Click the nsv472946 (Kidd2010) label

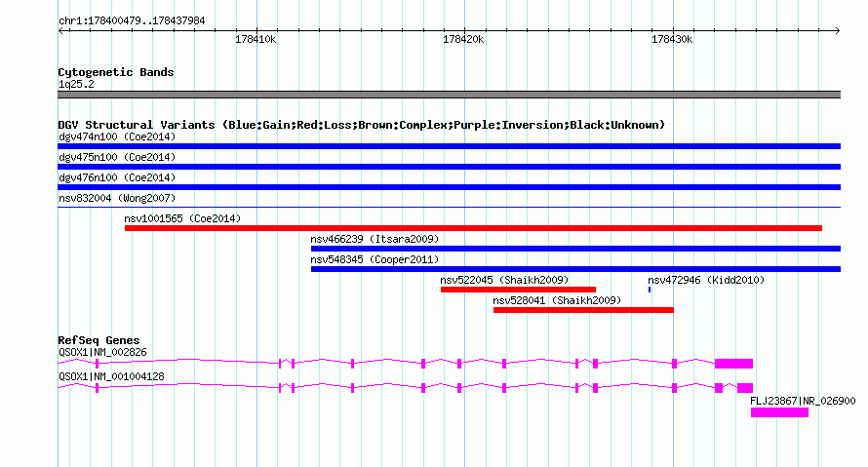click(x=706, y=280)
